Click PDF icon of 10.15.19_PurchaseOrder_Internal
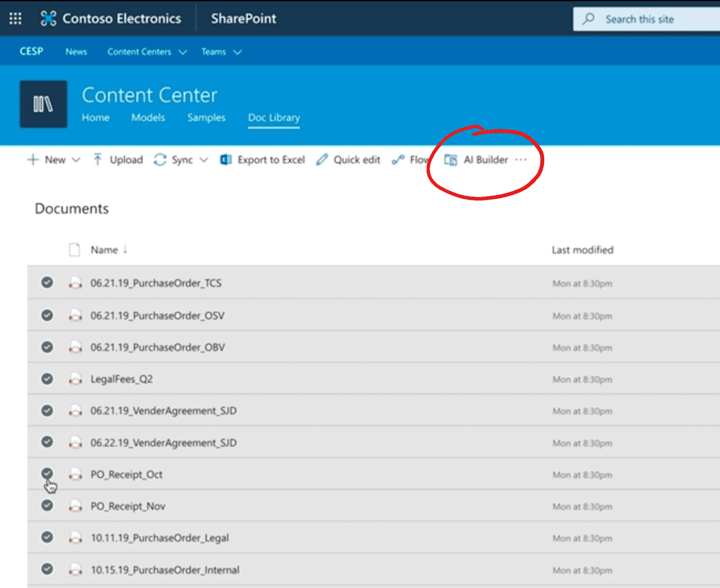720x588 pixels. click(76, 570)
